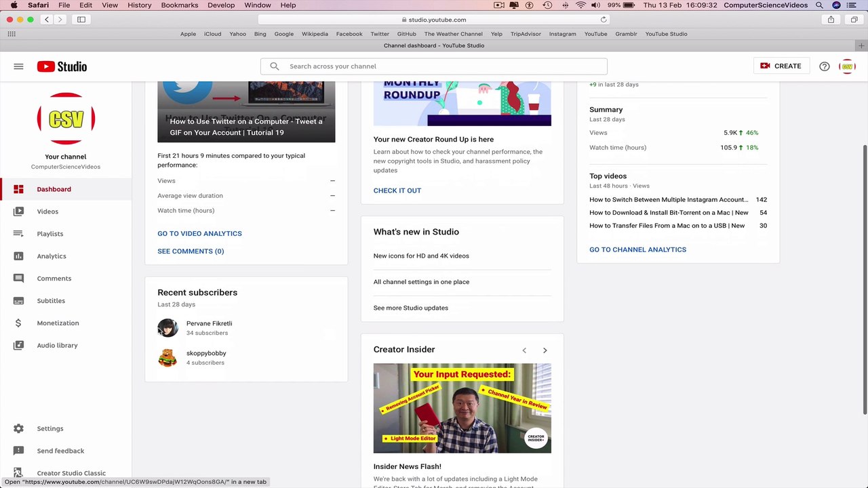This screenshot has height=488, width=868.
Task: Click the Videos sidebar icon
Action: click(18, 211)
